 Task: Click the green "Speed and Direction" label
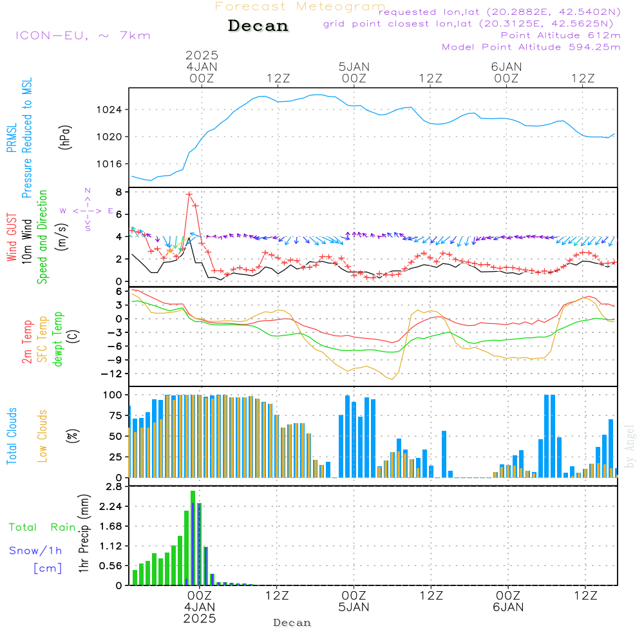[42, 237]
